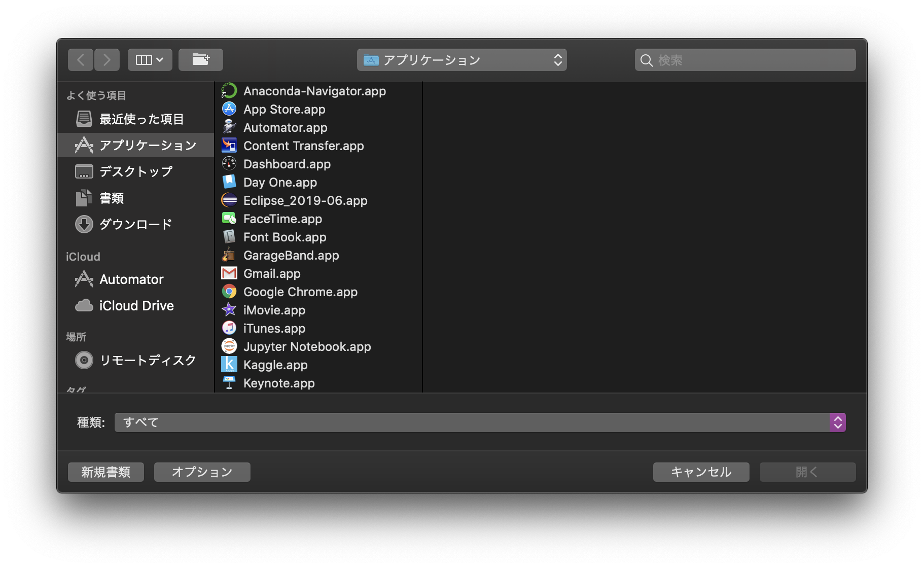
Task: Select iCloud Automator in the sidebar
Action: pyautogui.click(x=136, y=279)
